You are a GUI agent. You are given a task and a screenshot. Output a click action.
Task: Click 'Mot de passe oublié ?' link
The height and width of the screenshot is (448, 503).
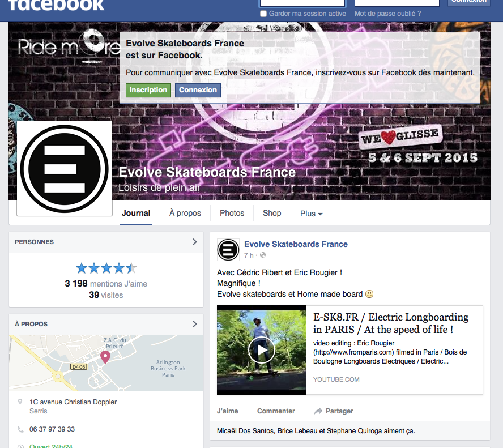(x=387, y=14)
